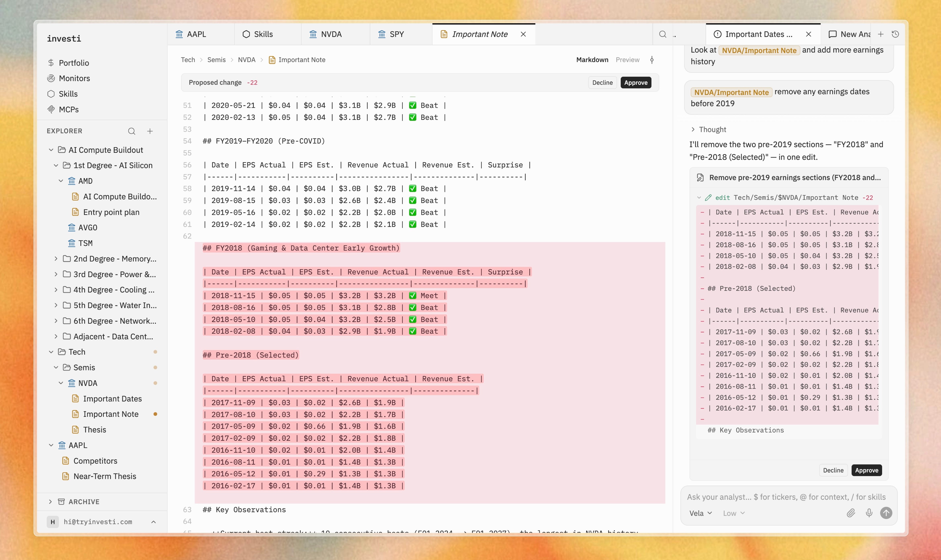Image resolution: width=941 pixels, height=560 pixels.
Task: Expand the 2nd Degree - Memory folder
Action: (x=56, y=258)
